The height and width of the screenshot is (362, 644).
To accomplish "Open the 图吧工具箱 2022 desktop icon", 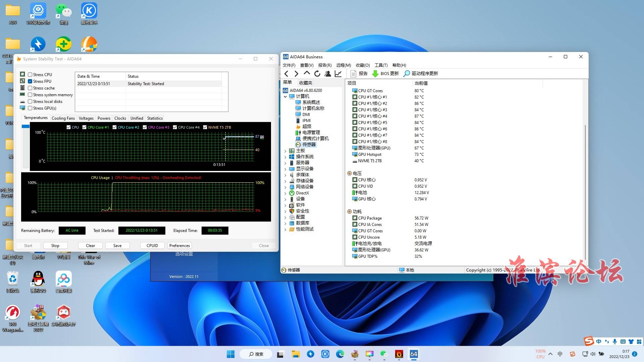I will [38, 318].
